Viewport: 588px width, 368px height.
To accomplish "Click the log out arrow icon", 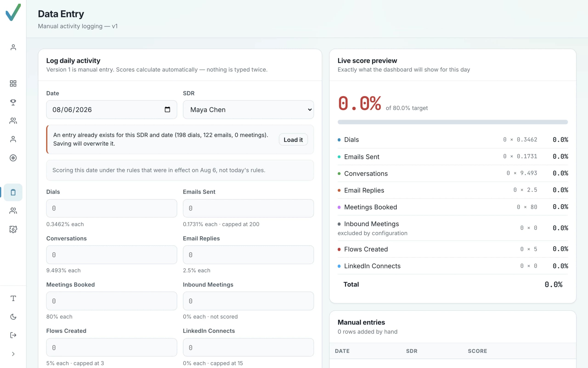I will click(13, 335).
